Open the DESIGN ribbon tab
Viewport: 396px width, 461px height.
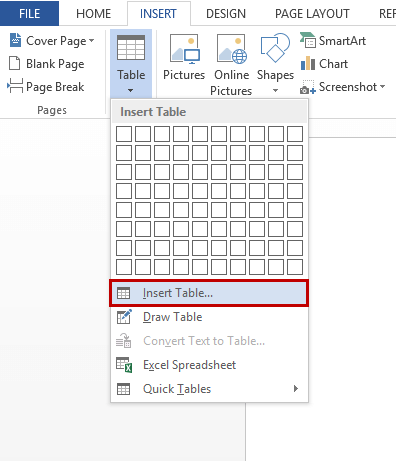click(226, 14)
